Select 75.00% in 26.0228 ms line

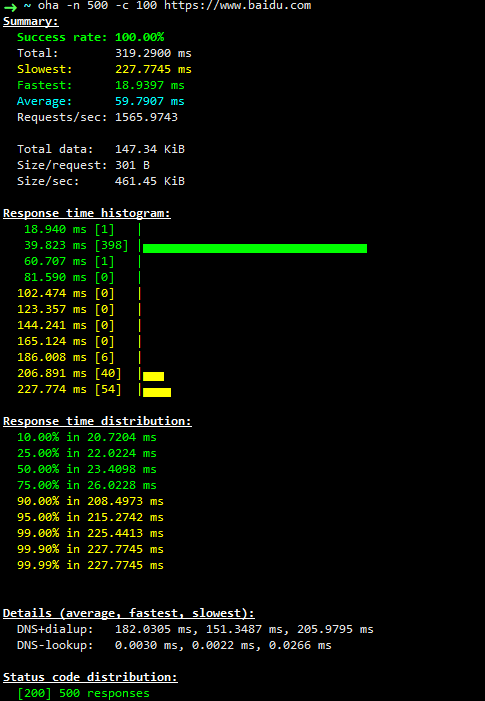pyautogui.click(x=87, y=486)
